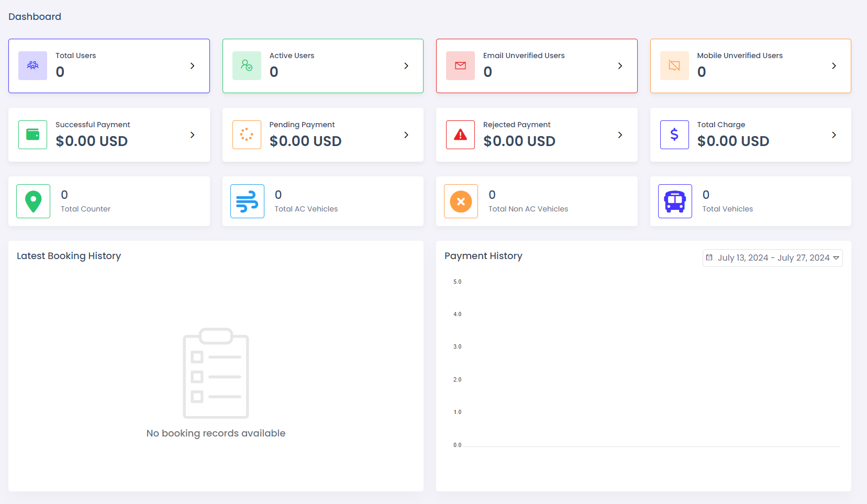Expand Total Users card using chevron arrow
The height and width of the screenshot is (504, 867).
pyautogui.click(x=192, y=66)
